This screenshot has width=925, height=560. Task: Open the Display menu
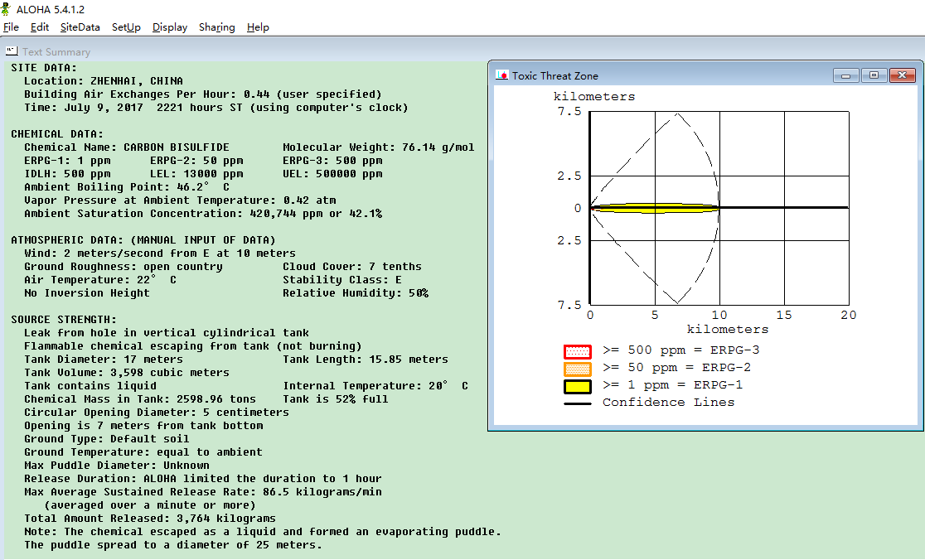(170, 27)
